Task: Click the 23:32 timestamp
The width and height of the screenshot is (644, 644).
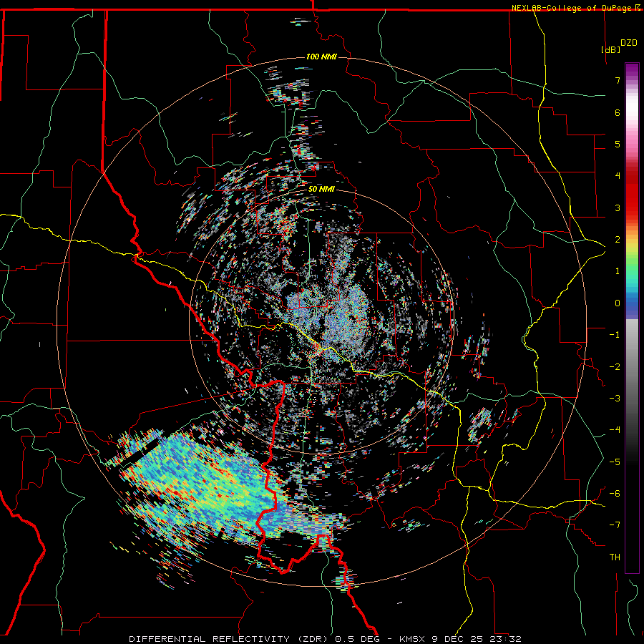Action: [505, 639]
